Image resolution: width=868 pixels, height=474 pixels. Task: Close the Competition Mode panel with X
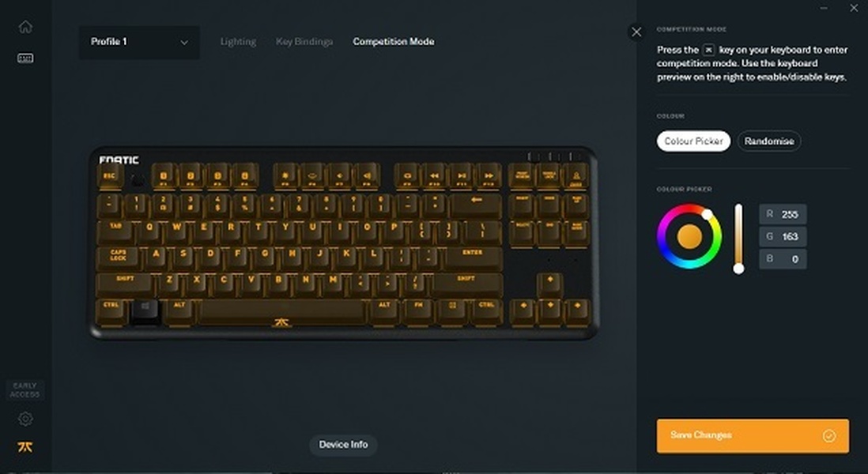(636, 32)
